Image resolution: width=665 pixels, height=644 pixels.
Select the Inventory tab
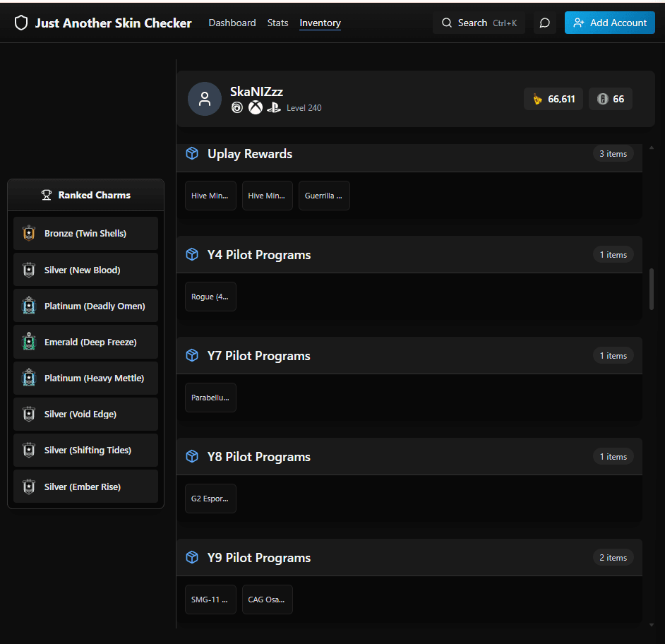pos(320,23)
